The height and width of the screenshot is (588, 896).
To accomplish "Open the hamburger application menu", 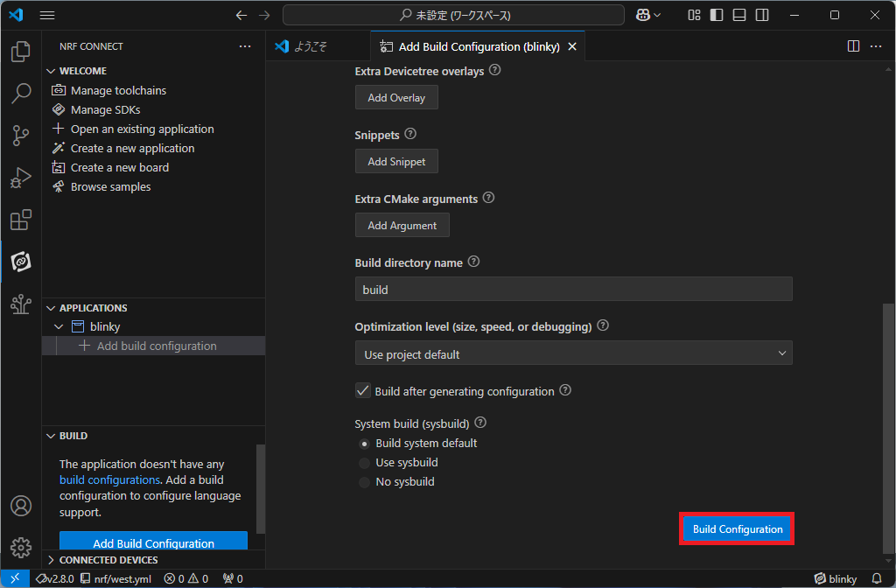I will tap(47, 16).
